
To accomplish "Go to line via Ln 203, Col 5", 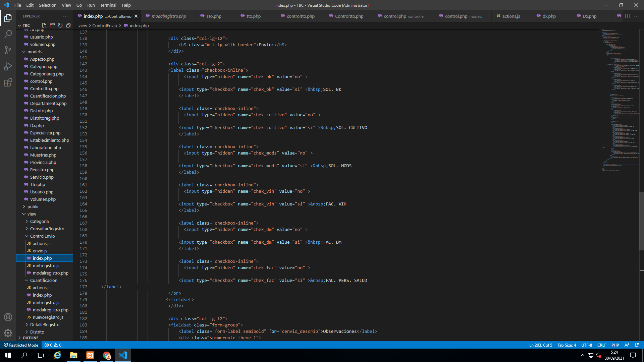I will [x=541, y=345].
